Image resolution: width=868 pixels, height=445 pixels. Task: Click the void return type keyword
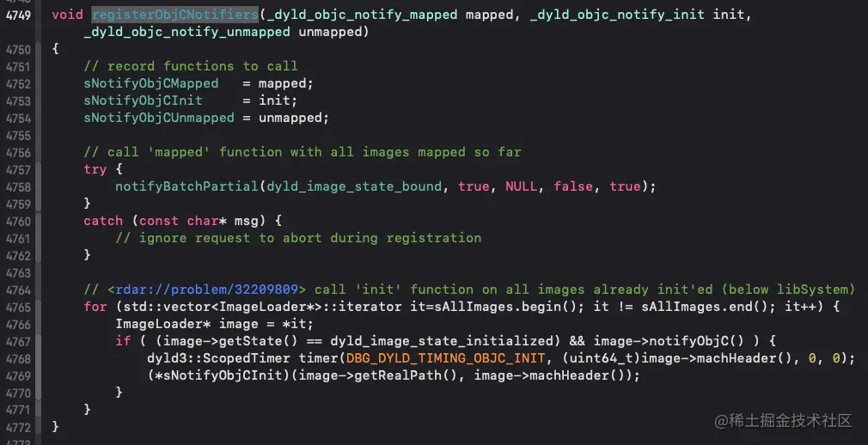pyautogui.click(x=68, y=15)
